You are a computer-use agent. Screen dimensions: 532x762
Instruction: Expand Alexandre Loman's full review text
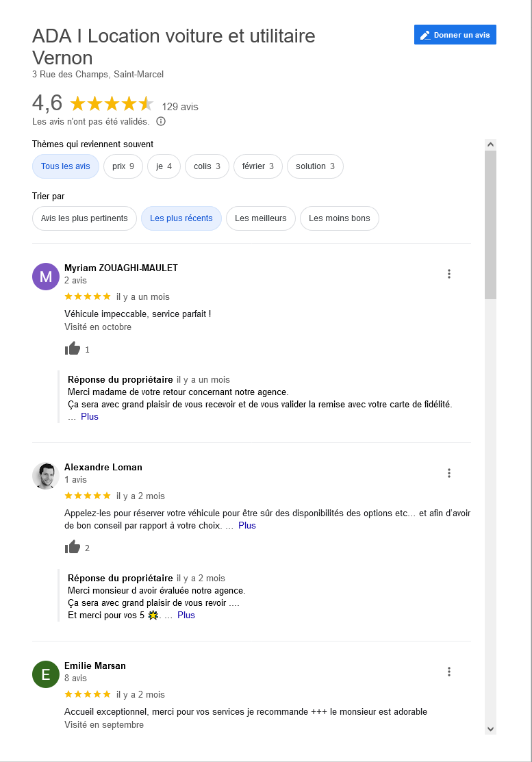[247, 525]
